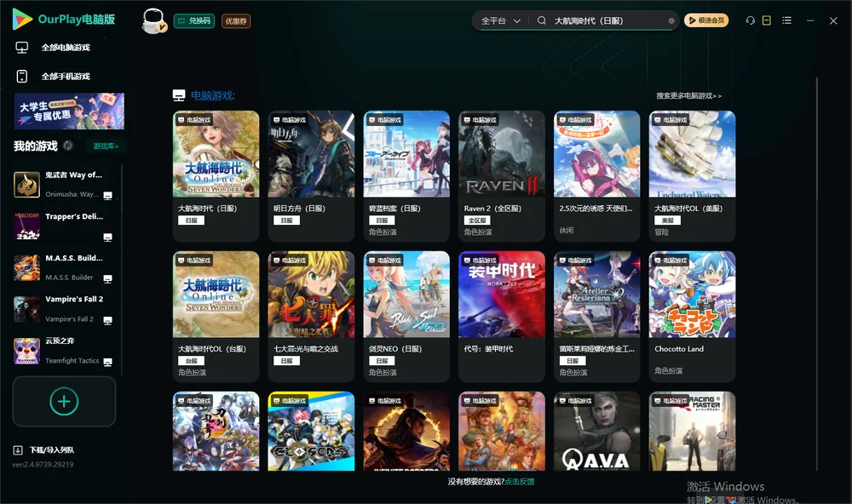The height and width of the screenshot is (504, 852).
Task: Click the yellow square icon beside the headset
Action: 767,20
